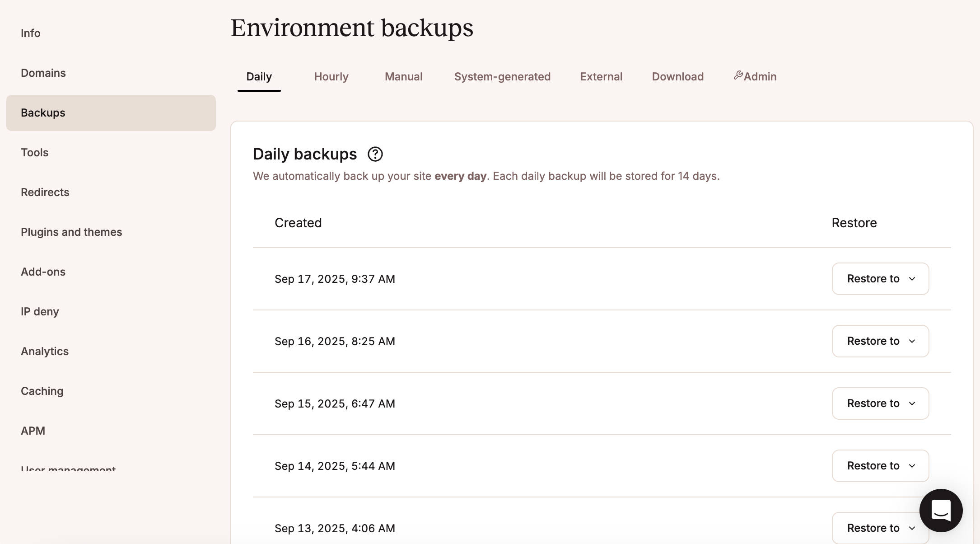Image resolution: width=980 pixels, height=544 pixels.
Task: Open Restore to options for Sep 16 backup
Action: coord(880,341)
